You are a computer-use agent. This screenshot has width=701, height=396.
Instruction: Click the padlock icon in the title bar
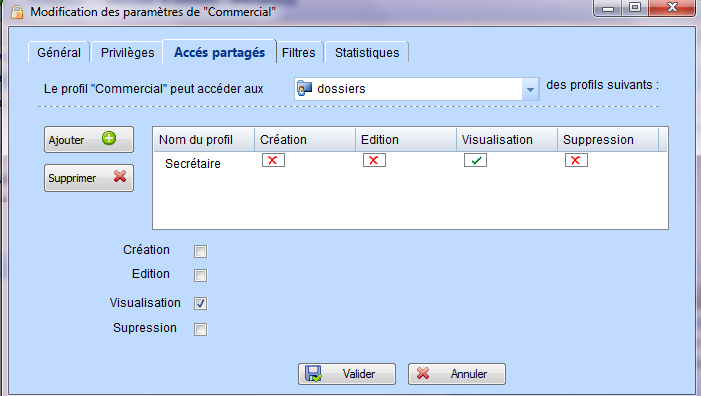(17, 12)
